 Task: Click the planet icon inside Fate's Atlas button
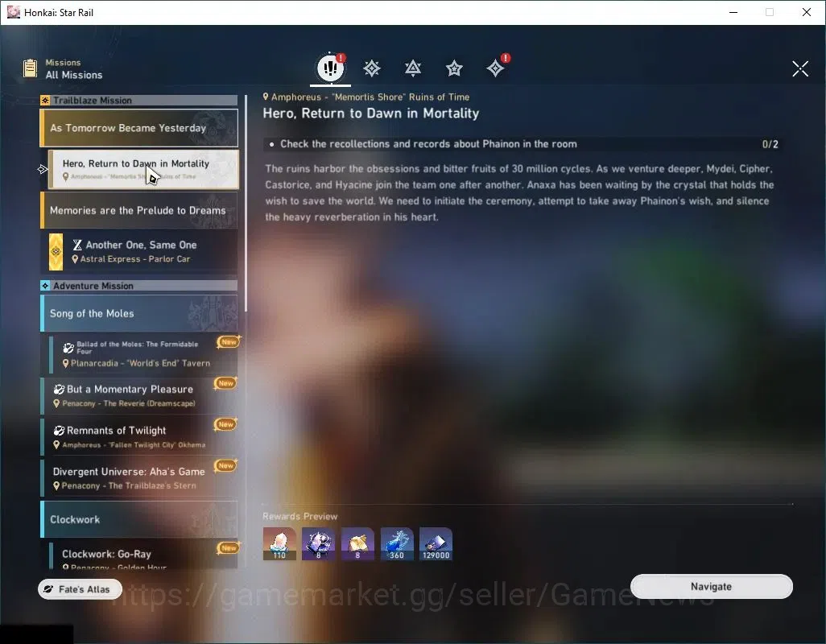click(x=48, y=589)
